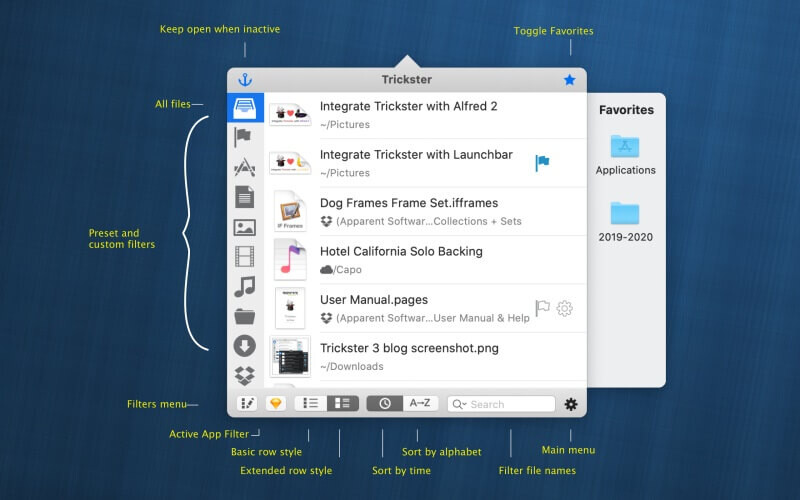The width and height of the screenshot is (800, 500).
Task: Click the anchor keep-open icon
Action: pyautogui.click(x=245, y=80)
